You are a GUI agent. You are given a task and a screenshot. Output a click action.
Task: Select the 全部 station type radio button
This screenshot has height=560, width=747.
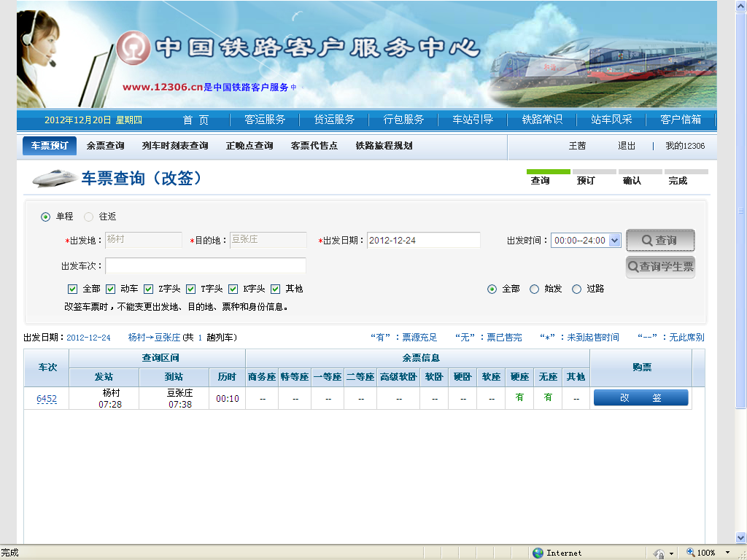pyautogui.click(x=492, y=289)
